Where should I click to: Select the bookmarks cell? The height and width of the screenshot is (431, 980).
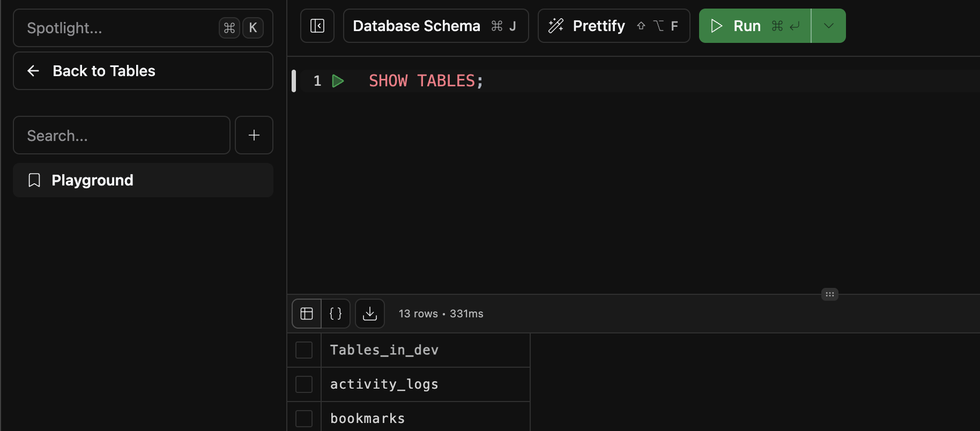(426, 417)
